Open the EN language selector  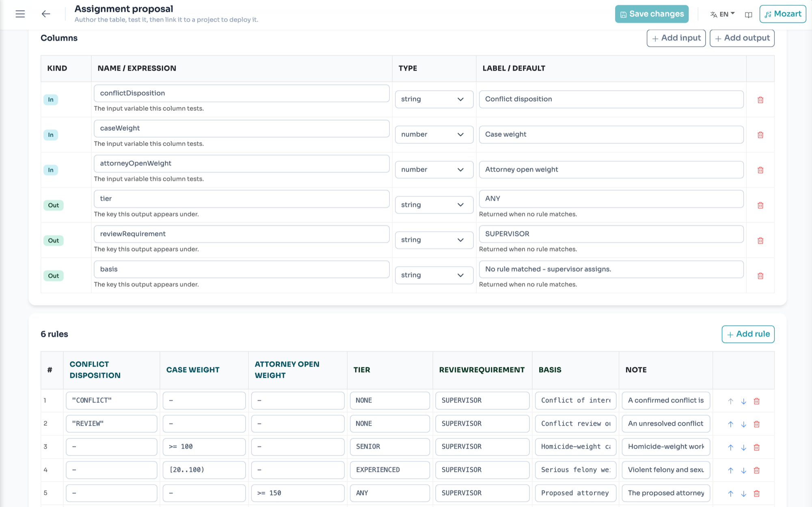(722, 14)
